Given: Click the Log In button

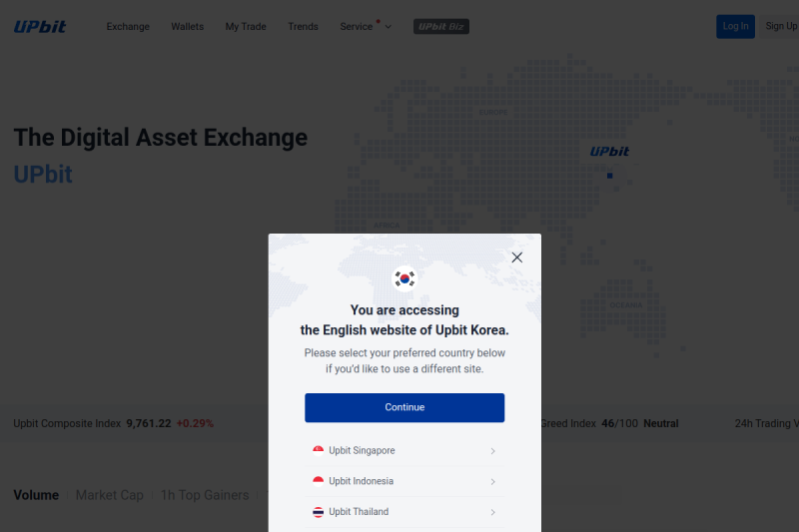Looking at the screenshot, I should (x=735, y=27).
